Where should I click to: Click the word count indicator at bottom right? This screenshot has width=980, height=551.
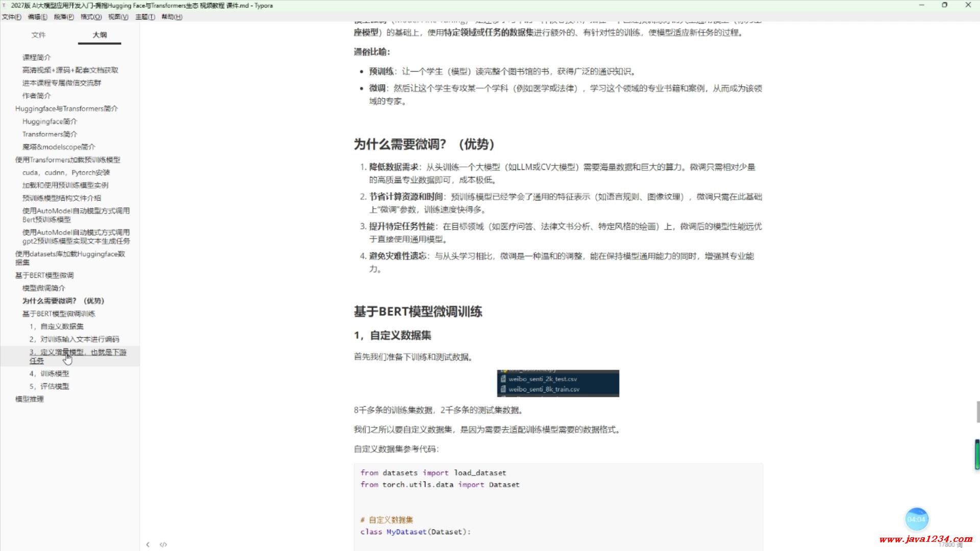(x=950, y=544)
